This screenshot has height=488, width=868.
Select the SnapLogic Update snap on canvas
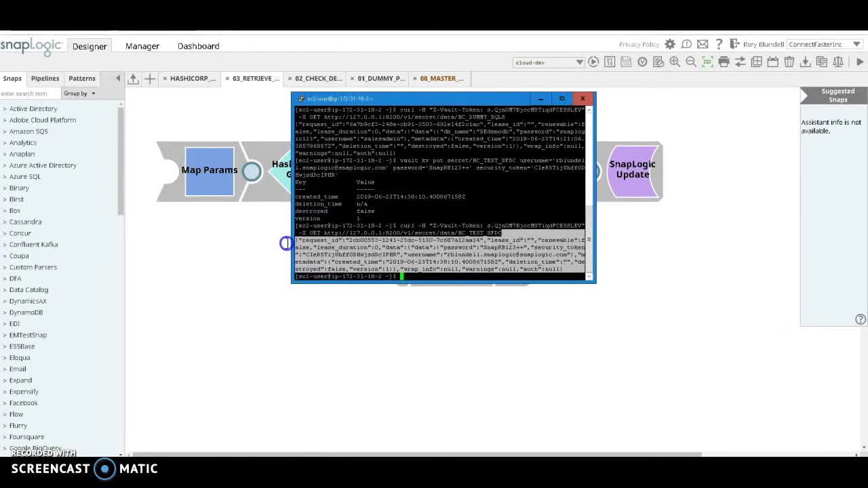pos(632,171)
